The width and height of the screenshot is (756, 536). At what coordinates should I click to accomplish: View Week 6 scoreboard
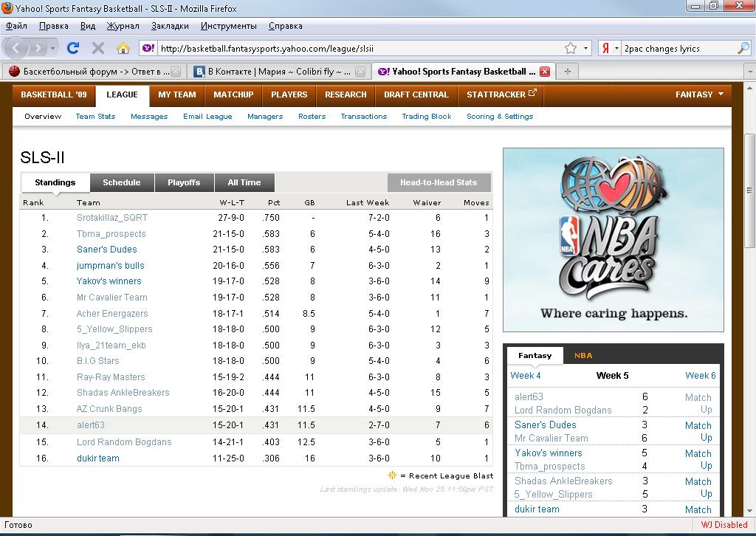click(x=701, y=376)
